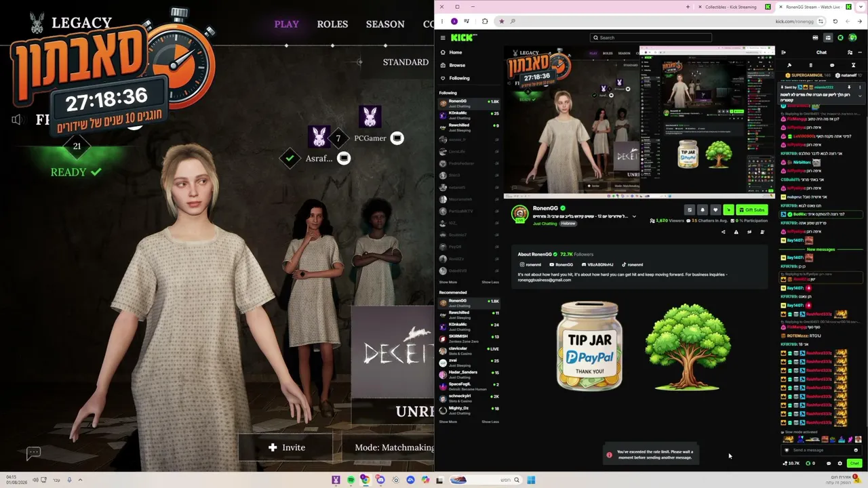
Task: Collapse Recommended list with Show Less
Action: tap(490, 422)
